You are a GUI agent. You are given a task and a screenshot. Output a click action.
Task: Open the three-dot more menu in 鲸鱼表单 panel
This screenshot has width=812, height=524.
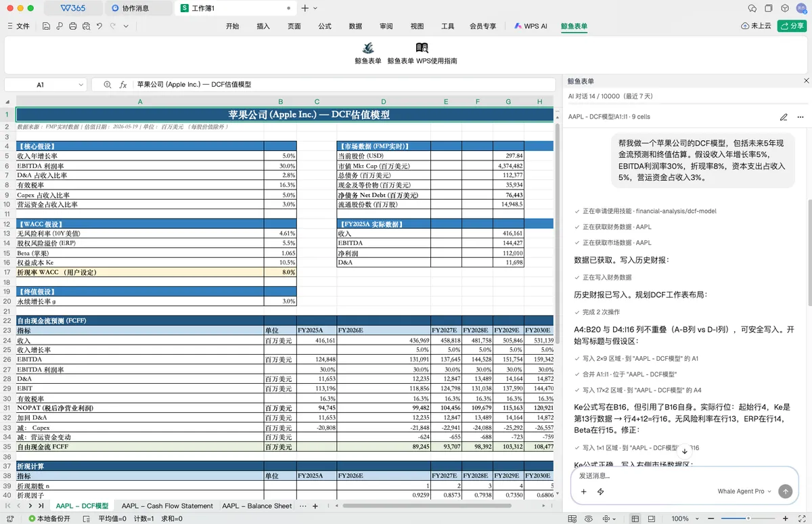pyautogui.click(x=800, y=117)
